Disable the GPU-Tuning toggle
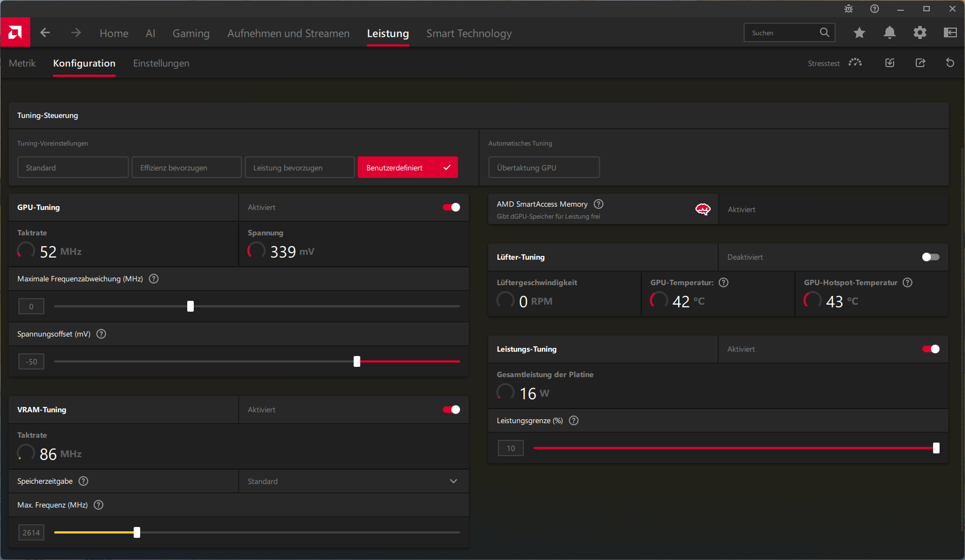The height and width of the screenshot is (560, 965). point(451,207)
